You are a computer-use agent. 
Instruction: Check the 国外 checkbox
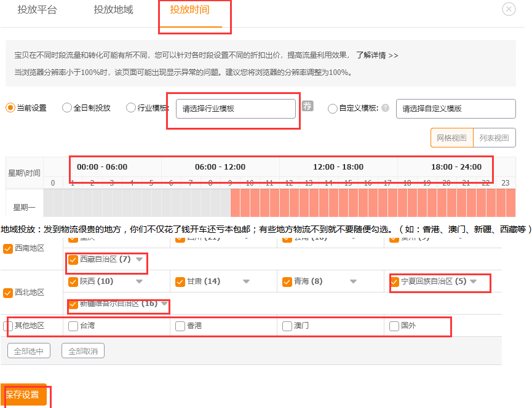click(394, 326)
